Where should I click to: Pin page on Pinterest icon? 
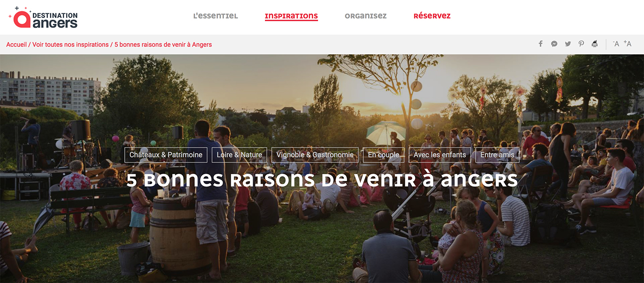click(581, 44)
